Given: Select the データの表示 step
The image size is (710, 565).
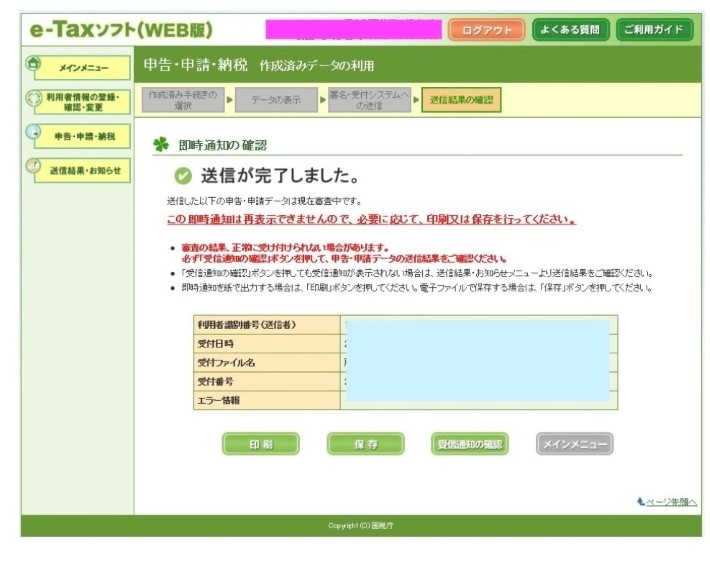Looking at the screenshot, I should 278,99.
